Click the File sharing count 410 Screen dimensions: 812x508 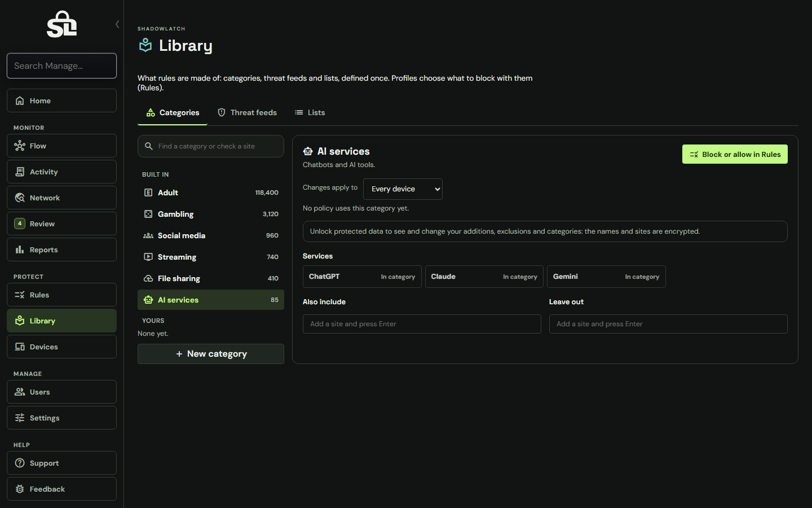click(x=273, y=278)
